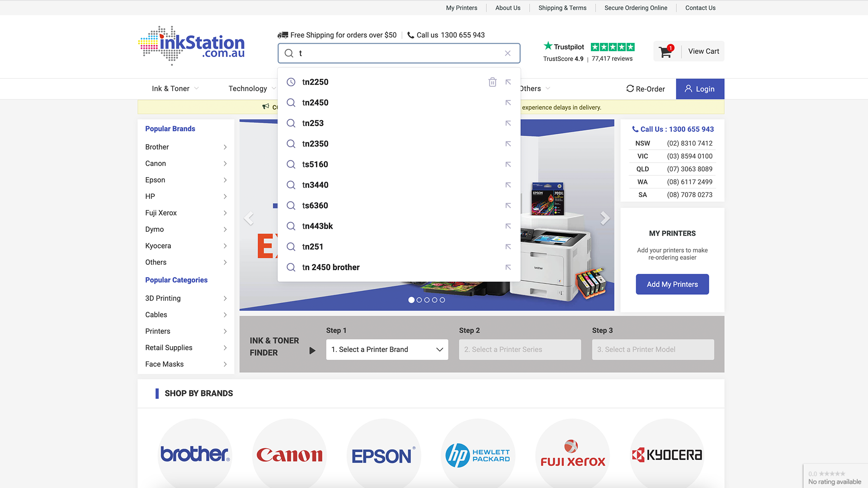Delete the tn2250 search history entry

tap(492, 82)
